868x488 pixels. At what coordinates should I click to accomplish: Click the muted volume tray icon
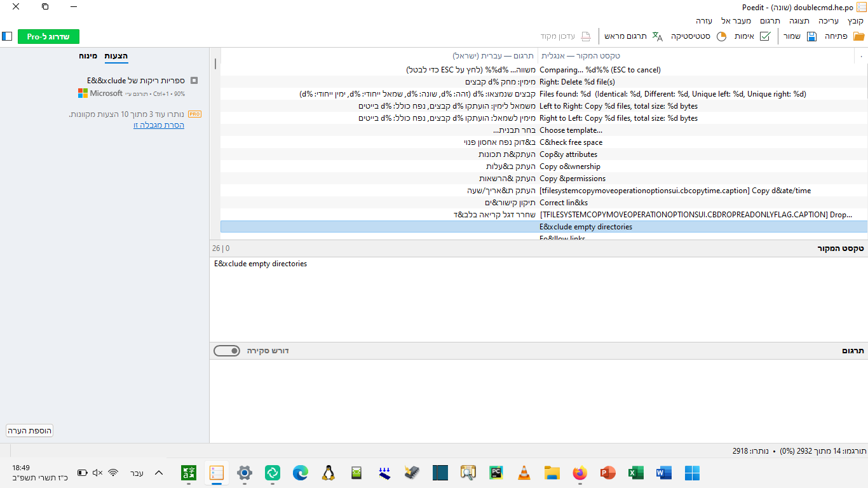point(97,473)
